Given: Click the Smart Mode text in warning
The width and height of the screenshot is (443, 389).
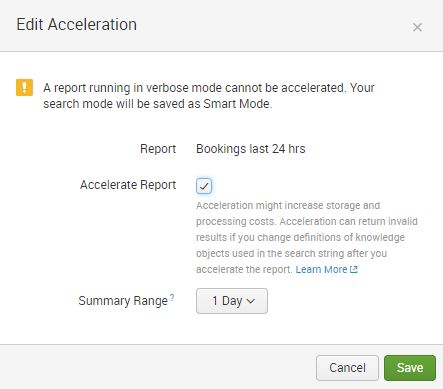Looking at the screenshot, I should [236, 104].
